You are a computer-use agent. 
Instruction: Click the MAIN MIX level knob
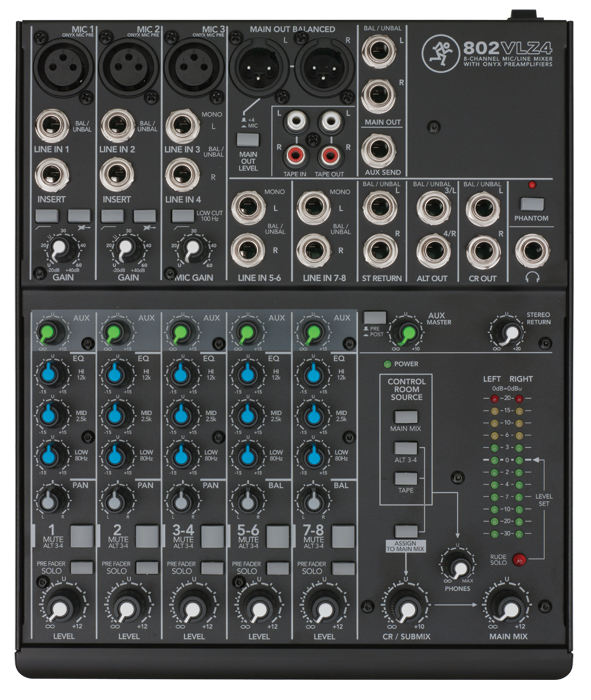point(507,607)
